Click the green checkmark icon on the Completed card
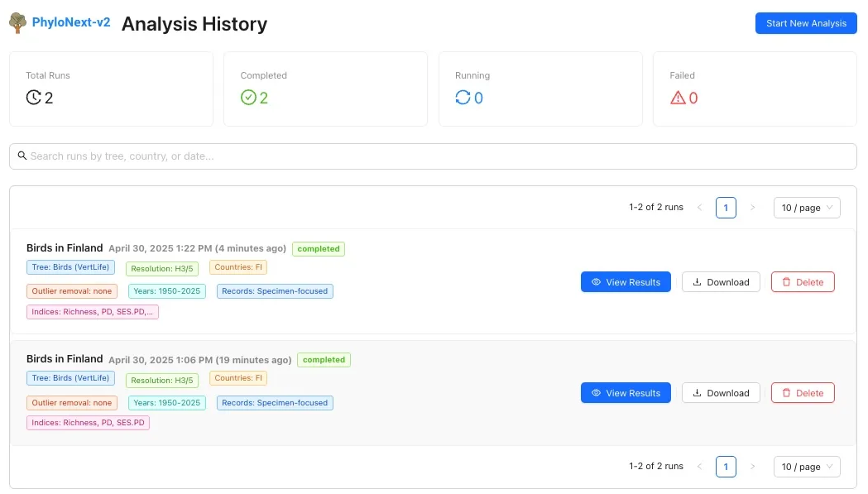Image resolution: width=868 pixels, height=494 pixels. (x=248, y=98)
